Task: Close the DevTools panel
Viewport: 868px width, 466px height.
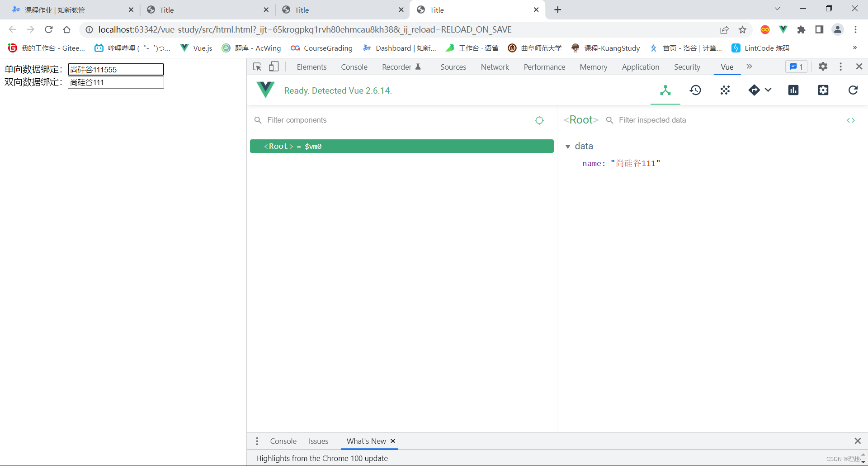Action: pyautogui.click(x=859, y=67)
